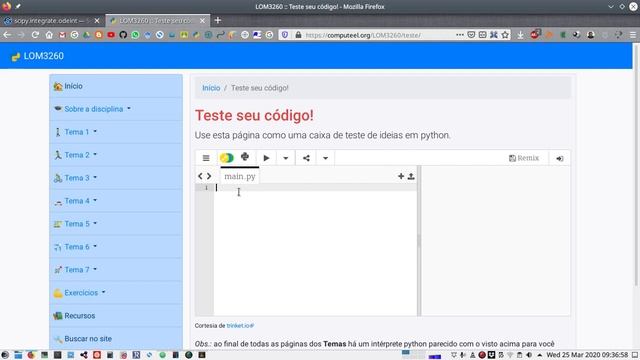Screen dimensions: 640x360
Task: Open the Google Drive bookmark icon
Action: click(x=87, y=35)
